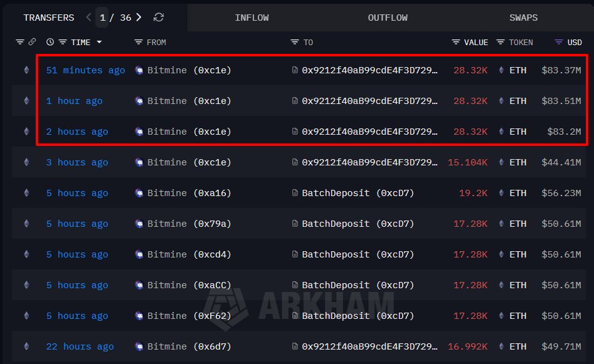Click the 16.992K value cell
Image resolution: width=594 pixels, height=364 pixels.
467,346
